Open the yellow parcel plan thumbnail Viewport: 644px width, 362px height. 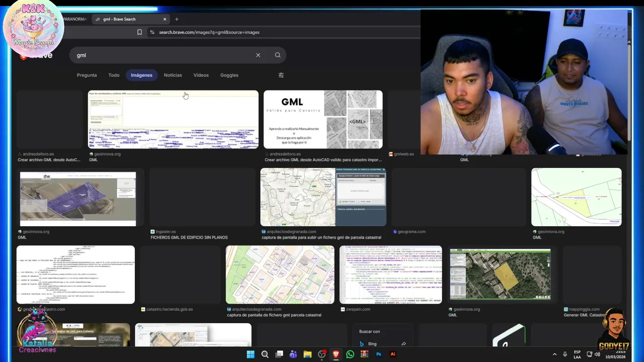coord(577,197)
